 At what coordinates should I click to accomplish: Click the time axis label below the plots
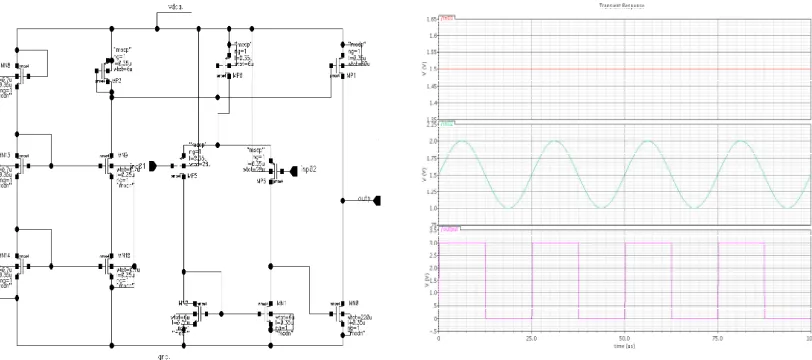click(x=625, y=345)
